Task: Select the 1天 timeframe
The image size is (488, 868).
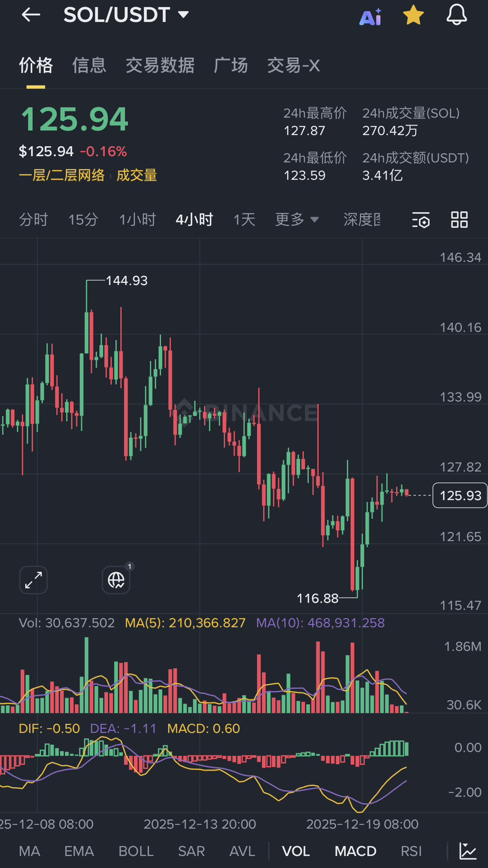Action: point(244,220)
